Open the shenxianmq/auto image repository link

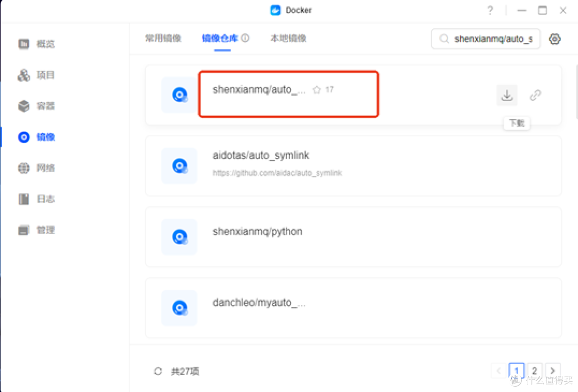point(536,95)
